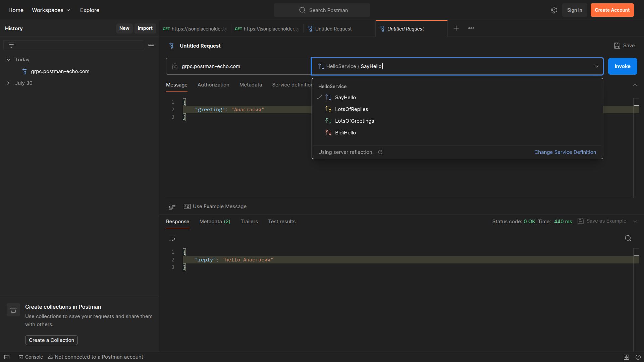Click the beautify message icon
This screenshot has height=362, width=644.
click(172, 206)
